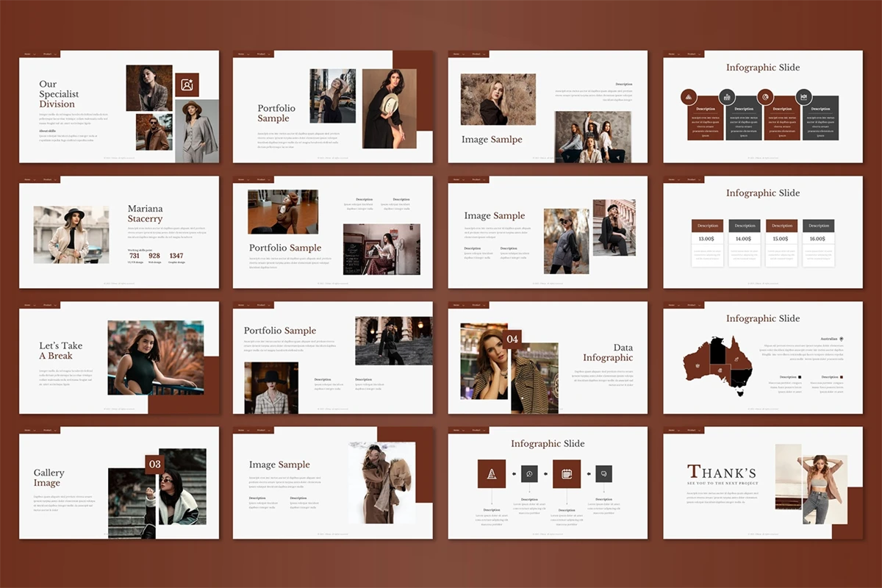Click the black legend swatch under the Australia map
Screen dimensions: 882x588
point(800,377)
